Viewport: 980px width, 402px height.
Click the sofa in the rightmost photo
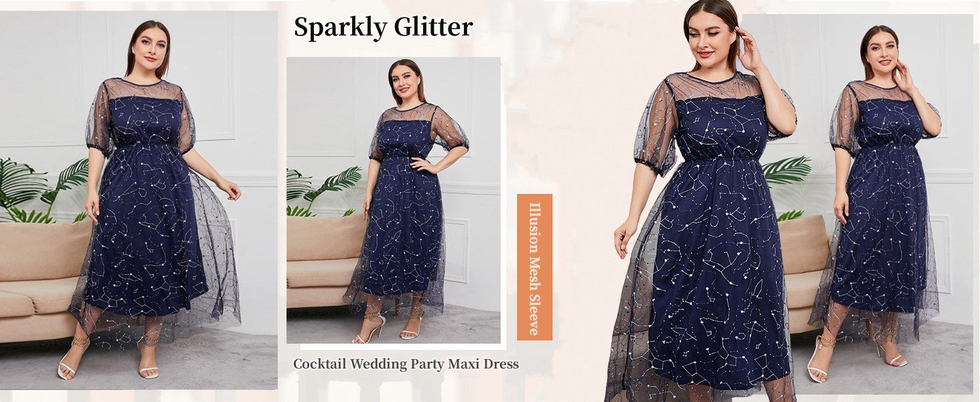point(803,268)
